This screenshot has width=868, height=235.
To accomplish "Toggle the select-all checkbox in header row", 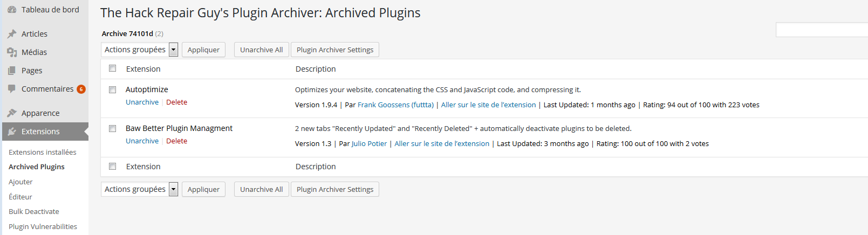I will click(112, 68).
